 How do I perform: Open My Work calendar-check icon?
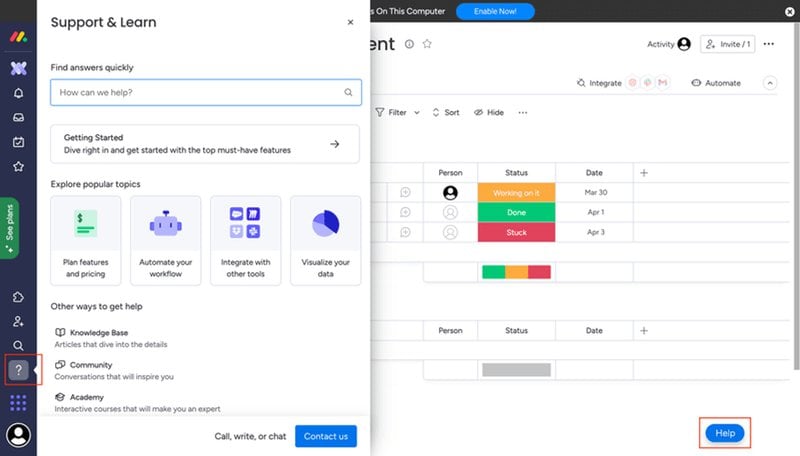click(x=18, y=142)
